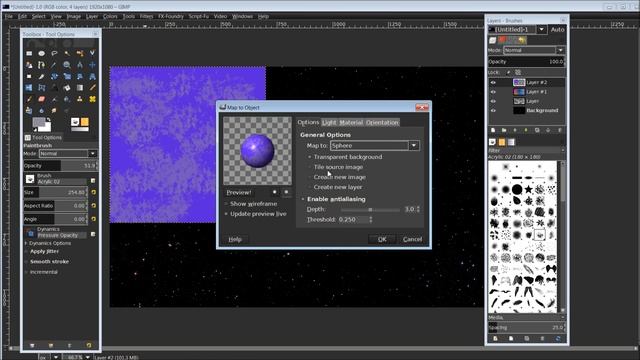
Task: Click the foreground color swatch
Action: click(39, 122)
